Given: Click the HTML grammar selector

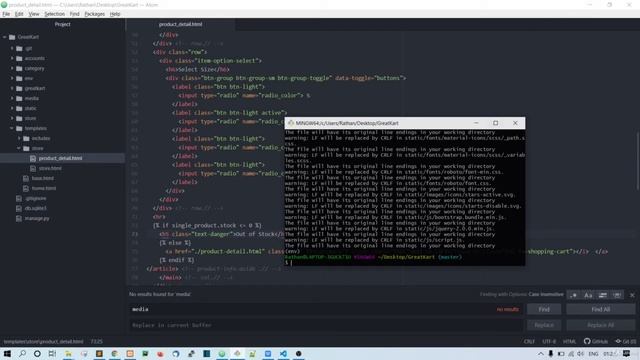Looking at the screenshot, I should 569,342.
